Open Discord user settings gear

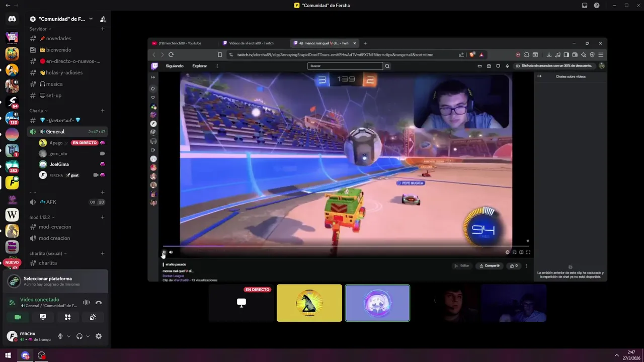coord(99,336)
